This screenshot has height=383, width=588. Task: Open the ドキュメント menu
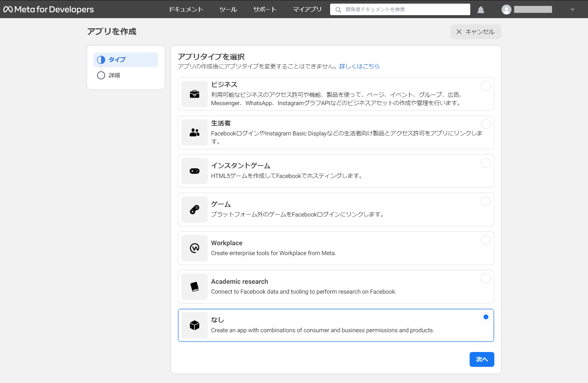click(x=186, y=9)
